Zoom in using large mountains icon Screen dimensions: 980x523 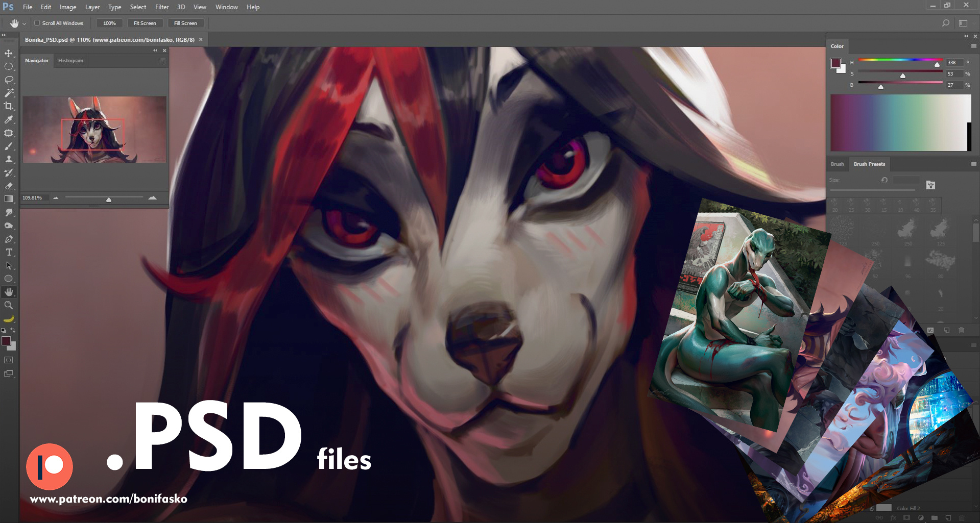click(152, 197)
